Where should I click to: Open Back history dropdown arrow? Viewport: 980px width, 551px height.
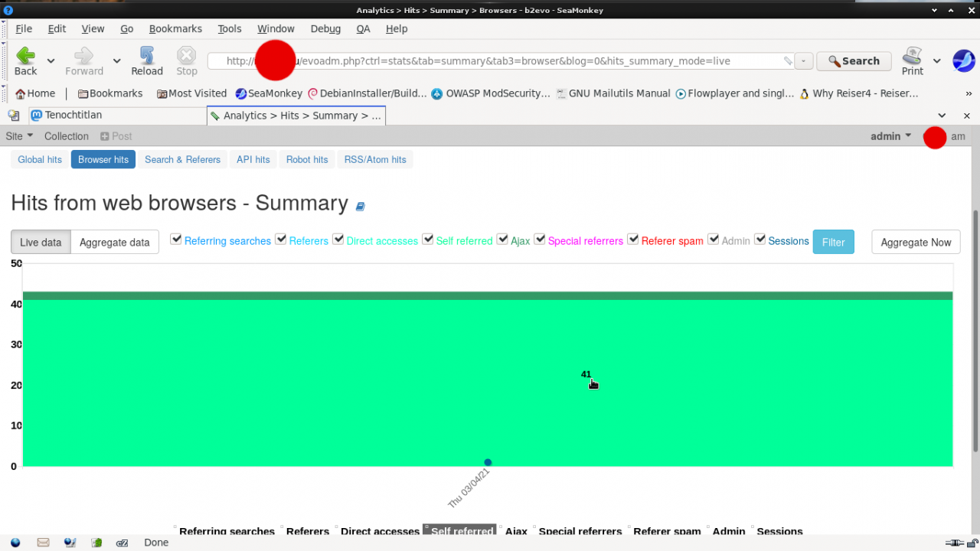click(51, 60)
